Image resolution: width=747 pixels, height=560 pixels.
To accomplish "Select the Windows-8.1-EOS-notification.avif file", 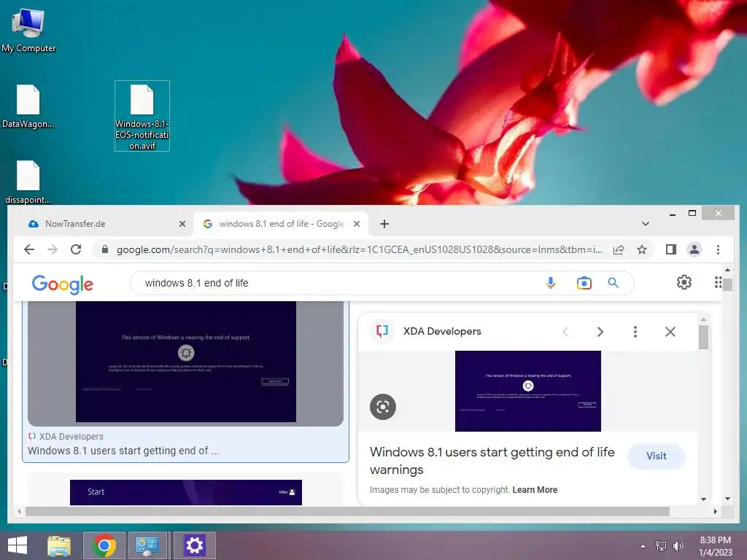I will click(142, 116).
